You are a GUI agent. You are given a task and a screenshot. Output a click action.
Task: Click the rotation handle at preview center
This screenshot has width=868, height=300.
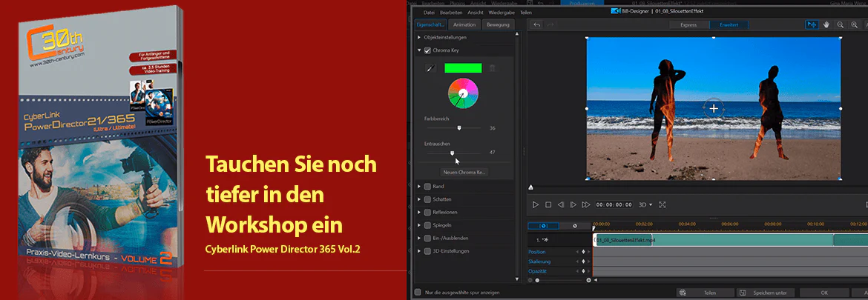coord(714,108)
